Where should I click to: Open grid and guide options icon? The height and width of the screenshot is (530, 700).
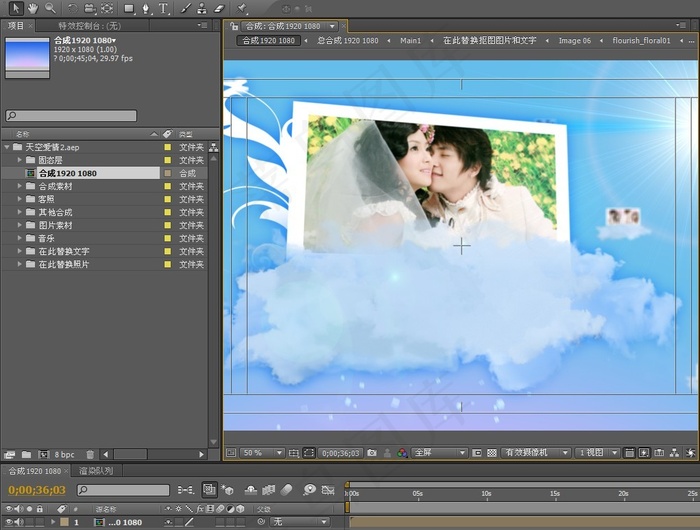pos(294,453)
